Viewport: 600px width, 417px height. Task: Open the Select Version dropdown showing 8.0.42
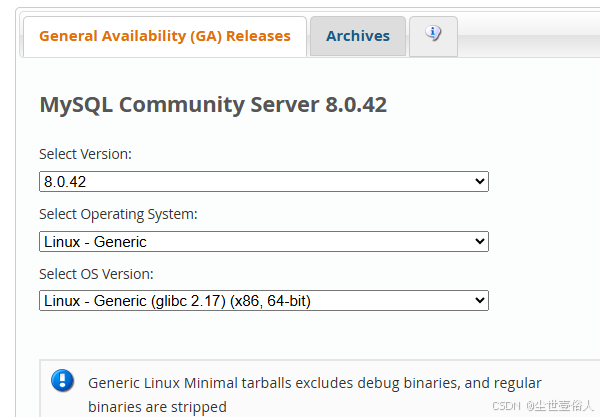(x=264, y=181)
